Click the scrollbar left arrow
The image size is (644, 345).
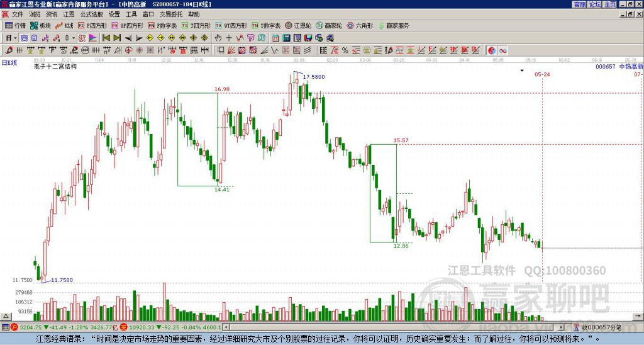(x=226, y=327)
